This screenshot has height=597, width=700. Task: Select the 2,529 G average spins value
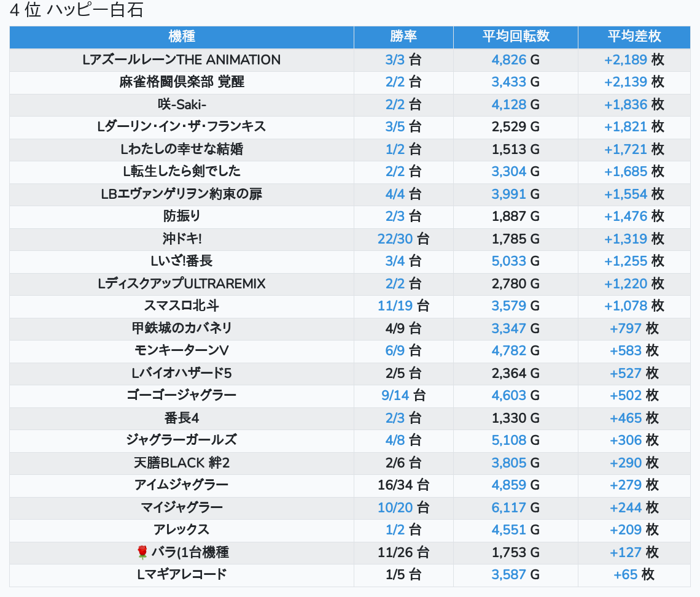point(516,127)
